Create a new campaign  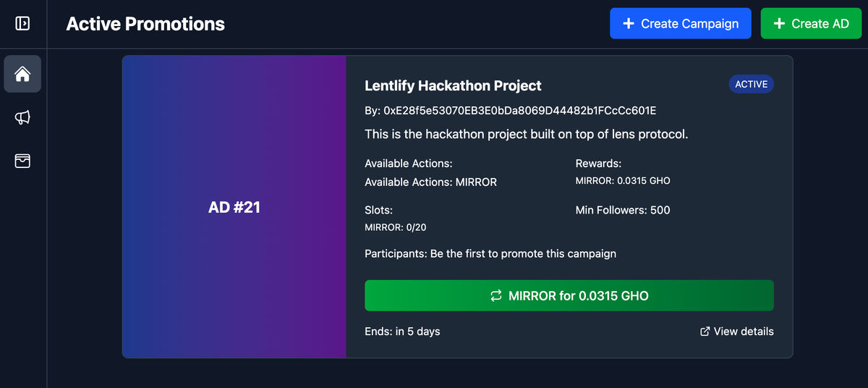click(681, 23)
